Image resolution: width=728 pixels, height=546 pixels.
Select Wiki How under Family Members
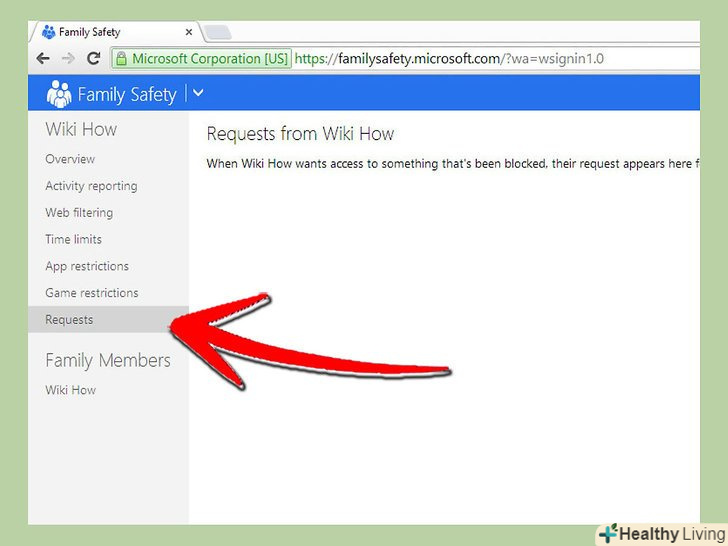pos(71,390)
